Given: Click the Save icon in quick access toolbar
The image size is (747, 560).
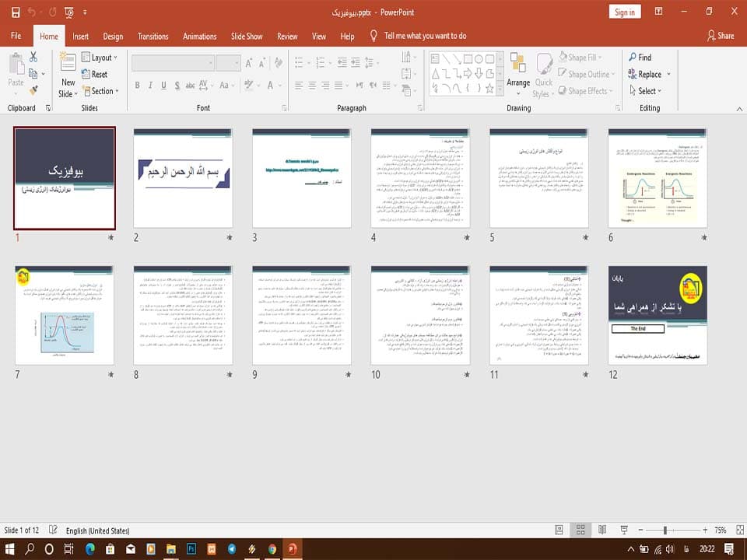Looking at the screenshot, I should pos(16,12).
